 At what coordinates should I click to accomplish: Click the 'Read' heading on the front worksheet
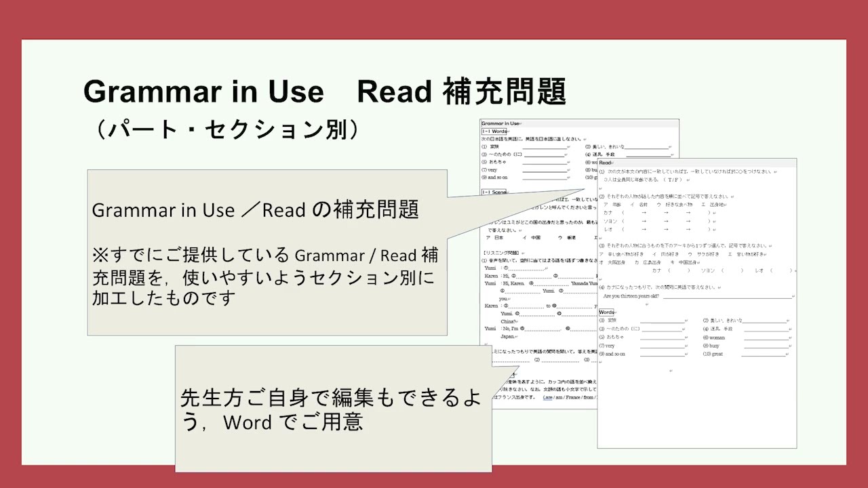606,163
